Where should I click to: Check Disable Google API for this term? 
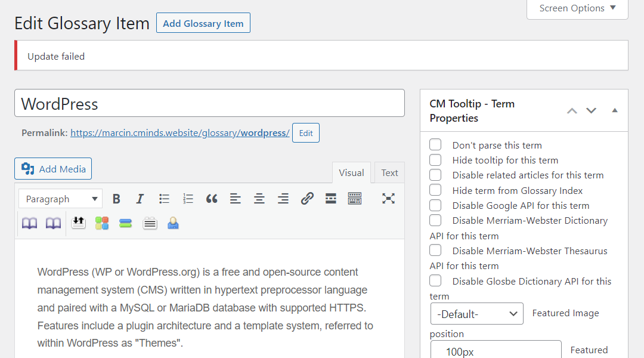tap(435, 205)
